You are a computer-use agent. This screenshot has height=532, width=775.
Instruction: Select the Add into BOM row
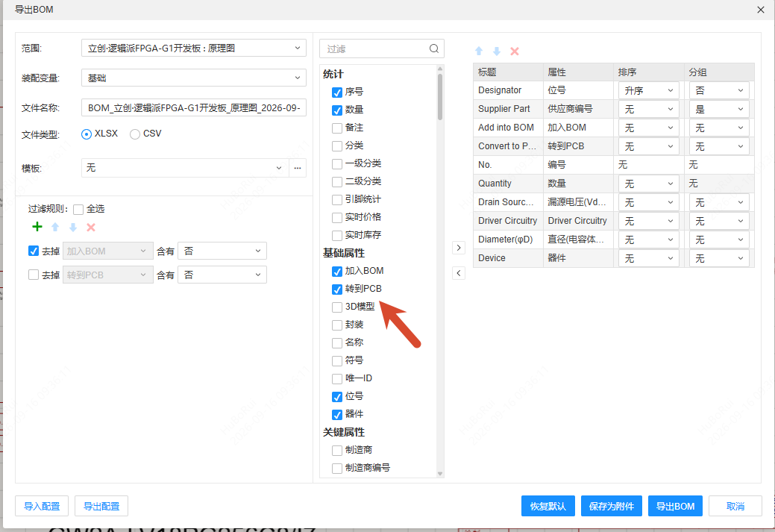coord(613,128)
